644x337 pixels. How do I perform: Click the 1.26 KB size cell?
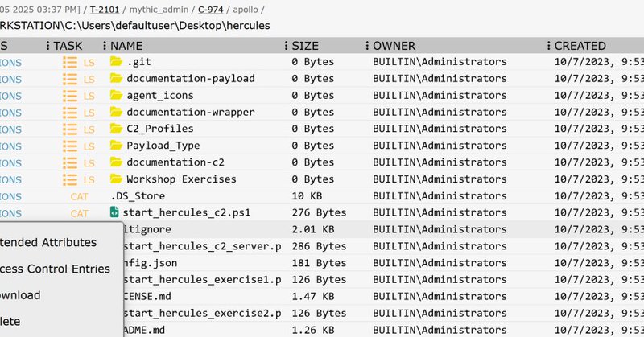coord(313,331)
